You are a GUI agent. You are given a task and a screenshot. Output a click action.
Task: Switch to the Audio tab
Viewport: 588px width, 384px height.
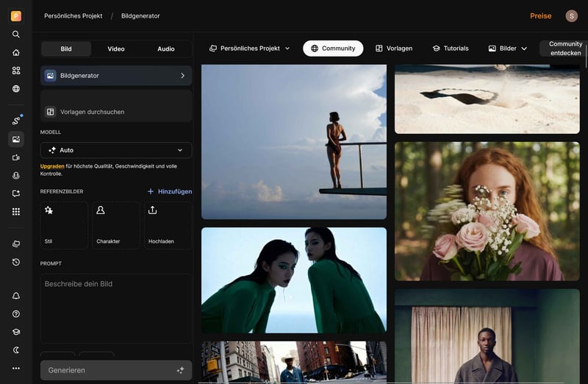tap(166, 49)
